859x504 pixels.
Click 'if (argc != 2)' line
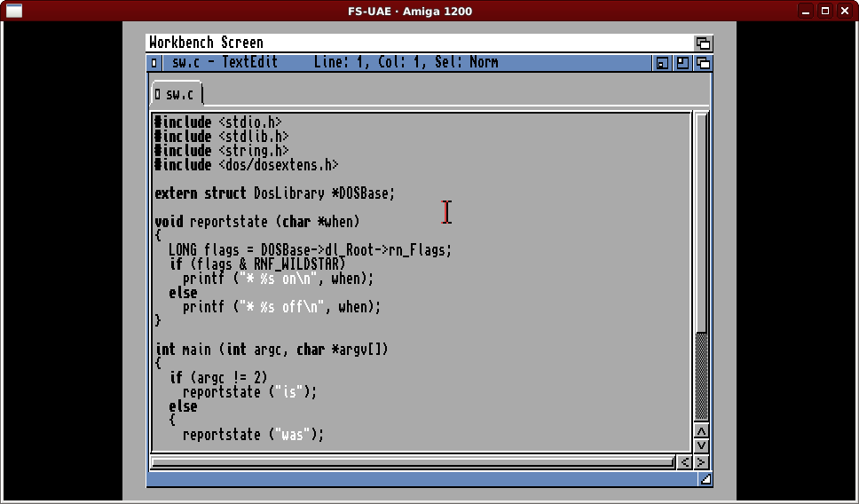pyautogui.click(x=218, y=377)
